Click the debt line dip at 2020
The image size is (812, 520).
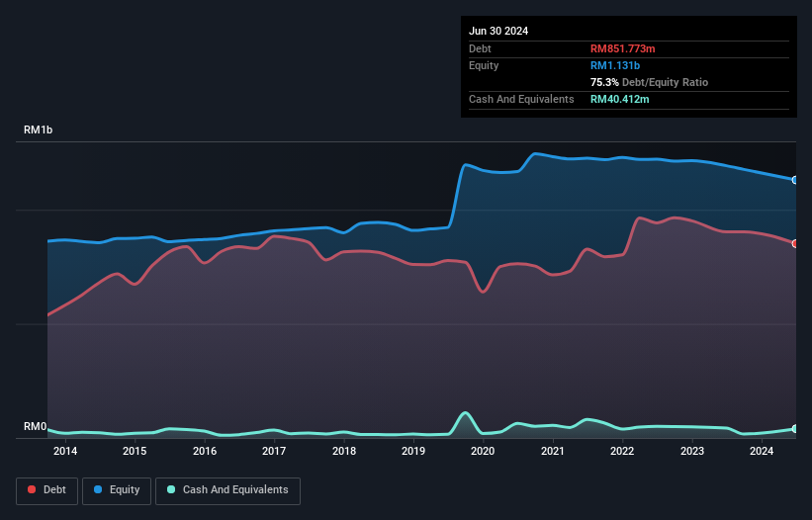coord(483,292)
